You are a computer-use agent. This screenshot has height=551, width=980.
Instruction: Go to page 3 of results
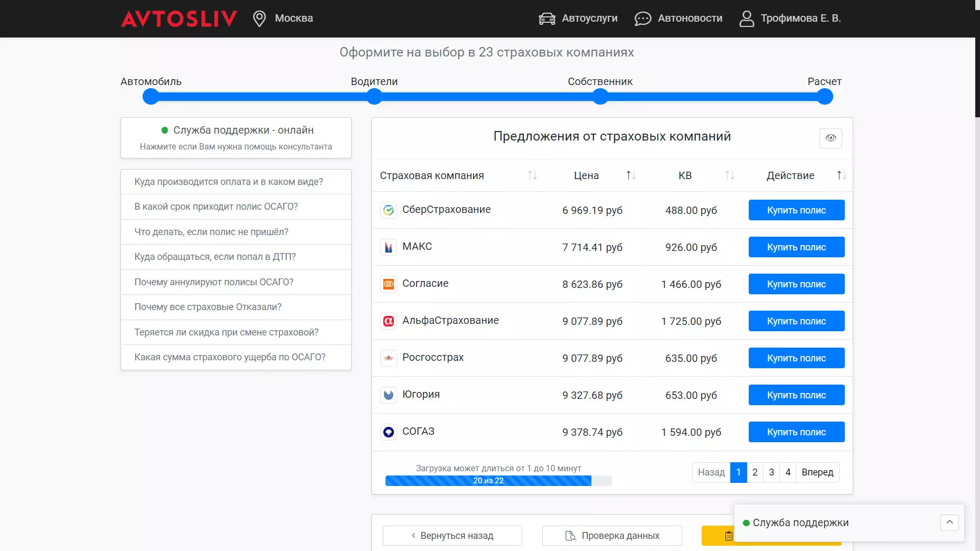point(771,472)
